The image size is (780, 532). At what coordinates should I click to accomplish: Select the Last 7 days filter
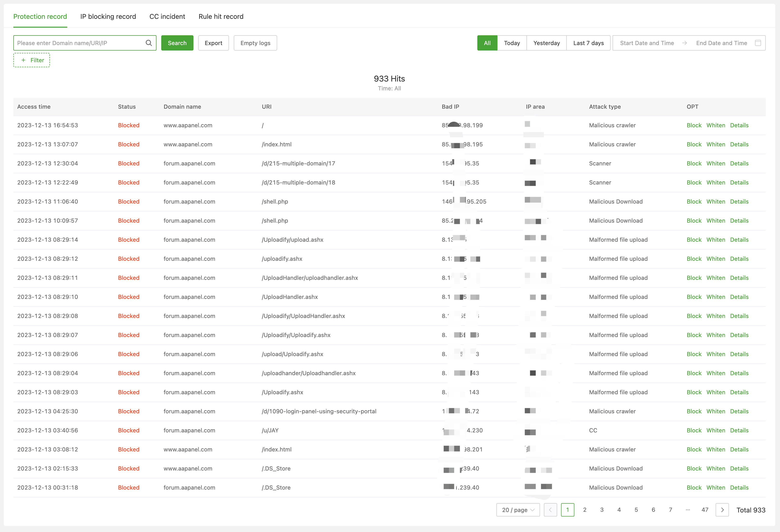588,43
